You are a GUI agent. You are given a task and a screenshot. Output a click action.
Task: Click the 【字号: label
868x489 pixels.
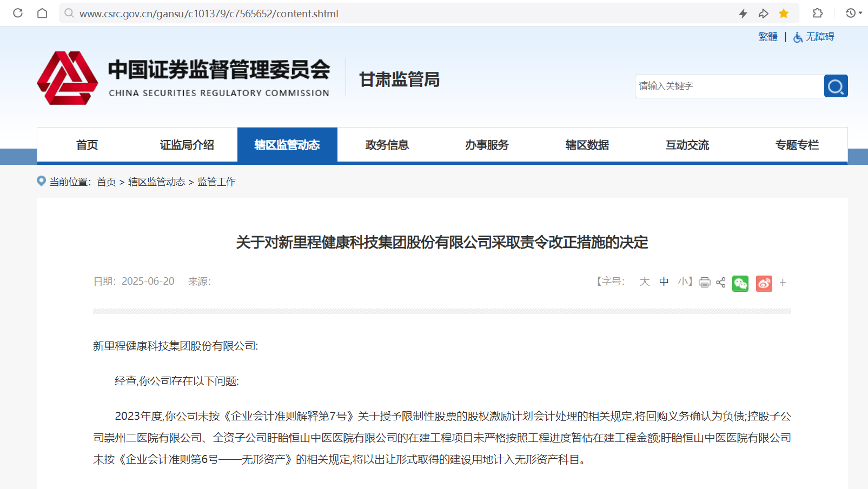611,282
